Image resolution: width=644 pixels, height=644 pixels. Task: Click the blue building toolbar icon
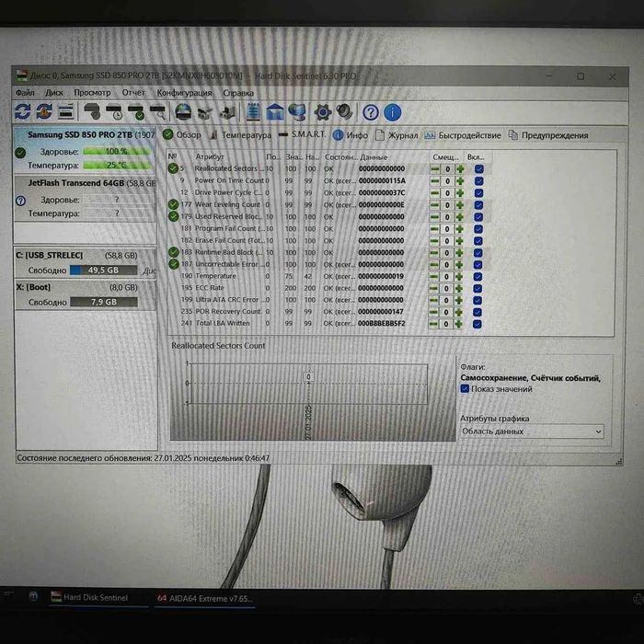pyautogui.click(x=275, y=111)
